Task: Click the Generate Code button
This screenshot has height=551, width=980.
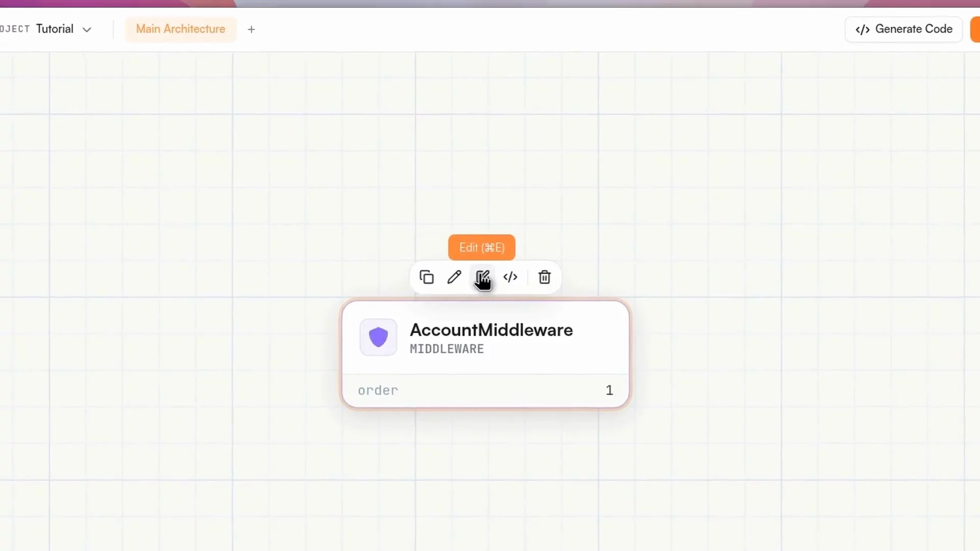Action: [903, 29]
